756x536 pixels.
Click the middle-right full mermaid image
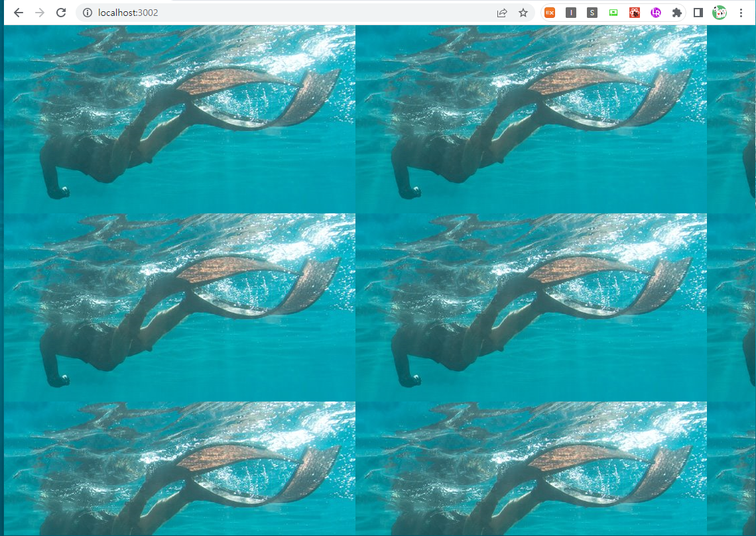pyautogui.click(x=531, y=307)
